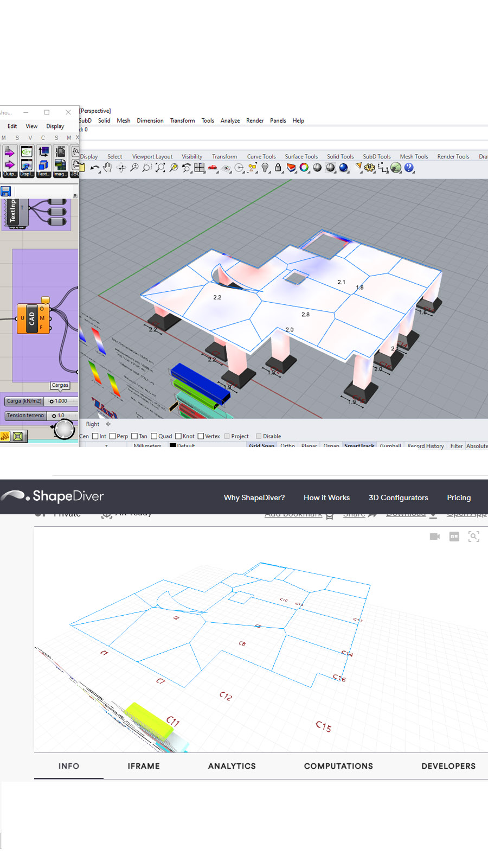Open the COMPUTATIONS tab
This screenshot has height=868, width=488.
tap(338, 766)
